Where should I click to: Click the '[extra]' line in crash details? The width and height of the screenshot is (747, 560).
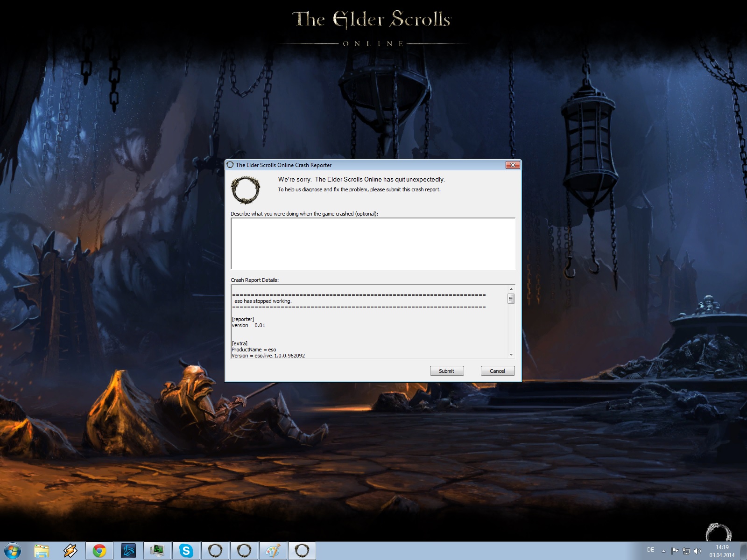[x=240, y=343]
